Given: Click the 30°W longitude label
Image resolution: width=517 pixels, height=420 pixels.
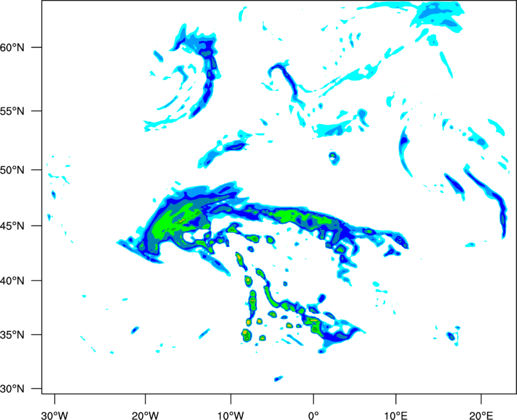Looking at the screenshot, I should [x=54, y=415].
